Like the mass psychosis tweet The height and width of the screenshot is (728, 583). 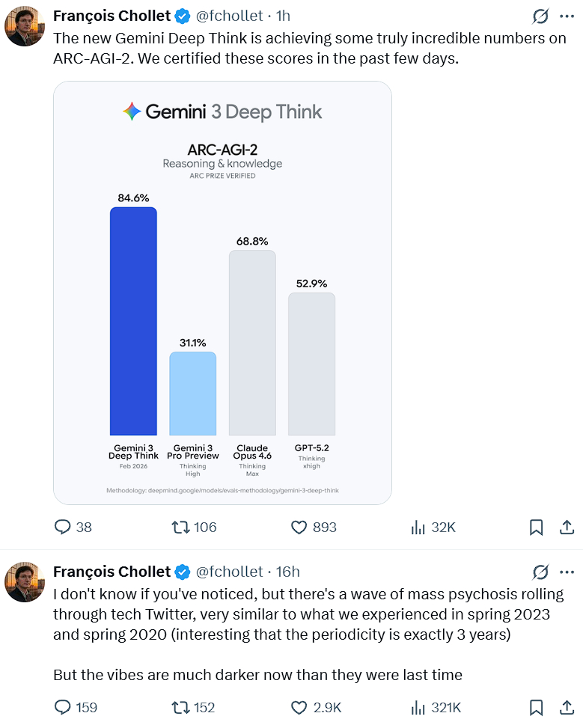pos(299,707)
